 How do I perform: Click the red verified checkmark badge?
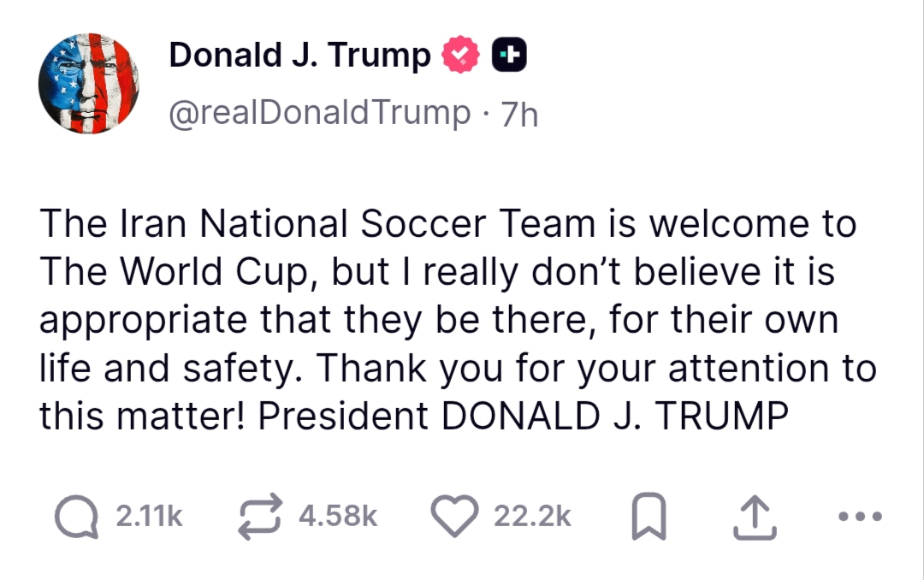459,56
